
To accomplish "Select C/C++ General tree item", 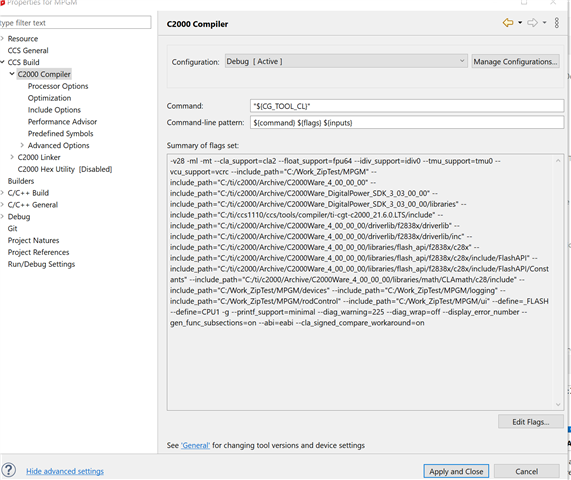I will (x=33, y=205).
